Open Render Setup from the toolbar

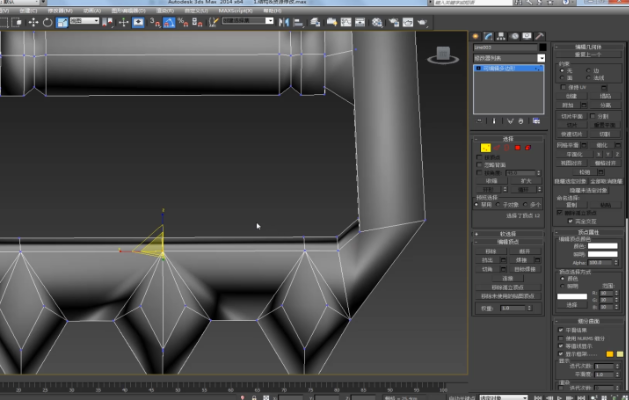(x=394, y=22)
